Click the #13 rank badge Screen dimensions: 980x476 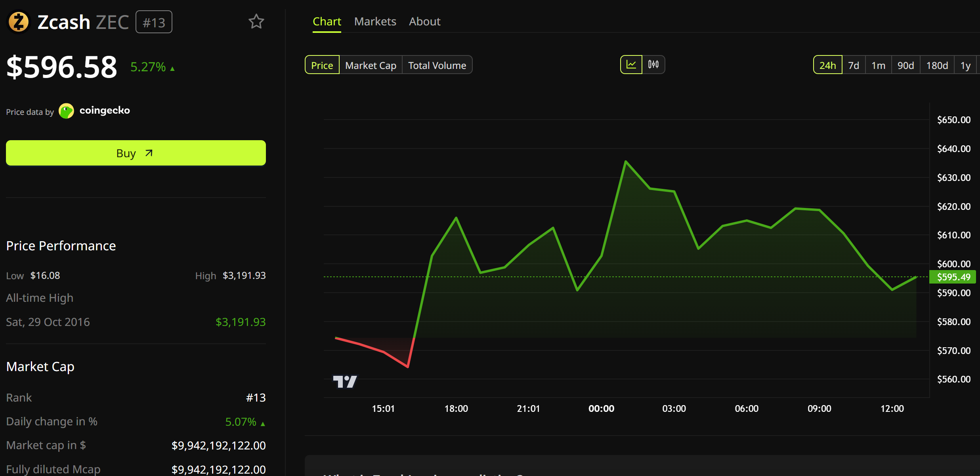[154, 22]
